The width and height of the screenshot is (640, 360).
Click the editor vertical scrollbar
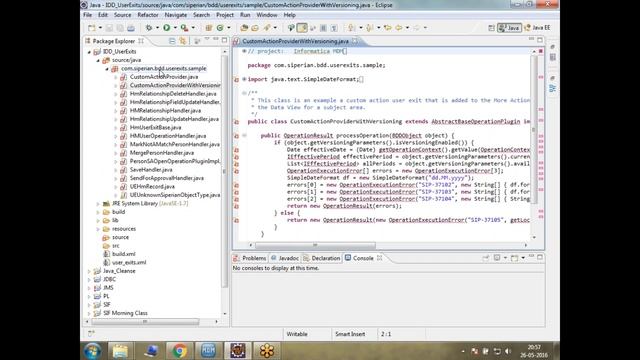[533, 130]
